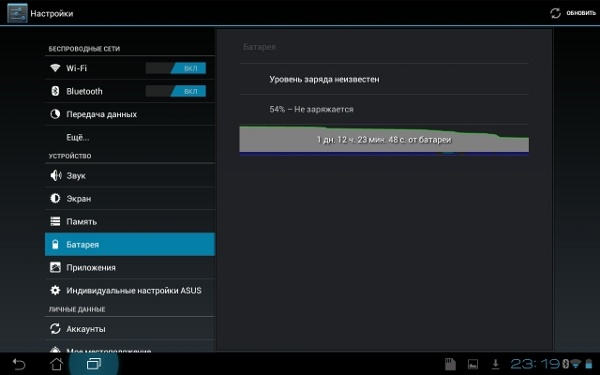Click the gear icon for ASUS settings

(x=55, y=290)
